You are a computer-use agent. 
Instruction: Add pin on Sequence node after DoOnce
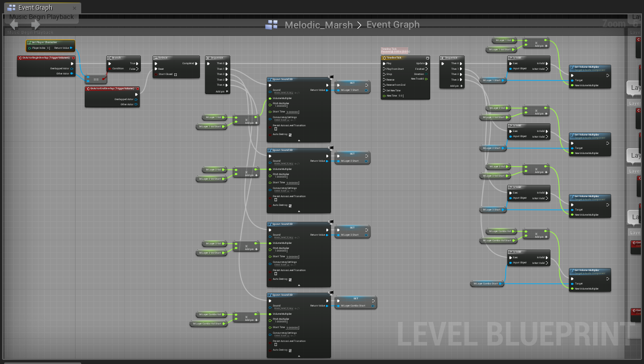222,91
